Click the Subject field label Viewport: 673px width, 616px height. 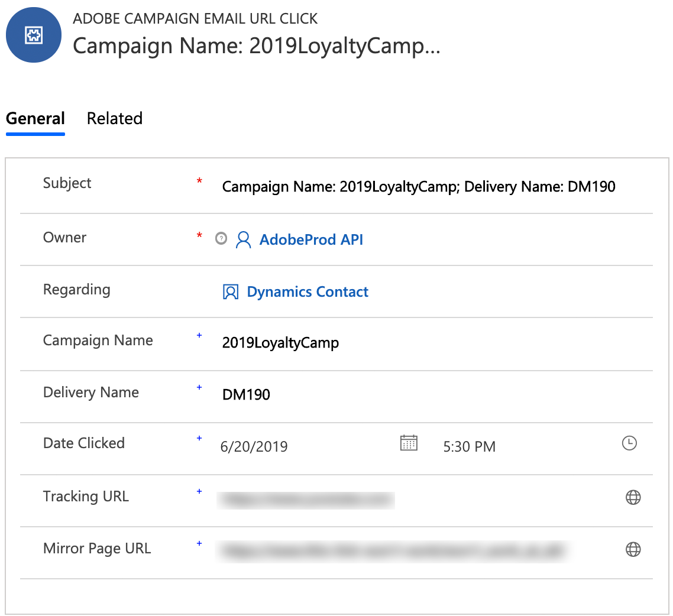pos(67,184)
